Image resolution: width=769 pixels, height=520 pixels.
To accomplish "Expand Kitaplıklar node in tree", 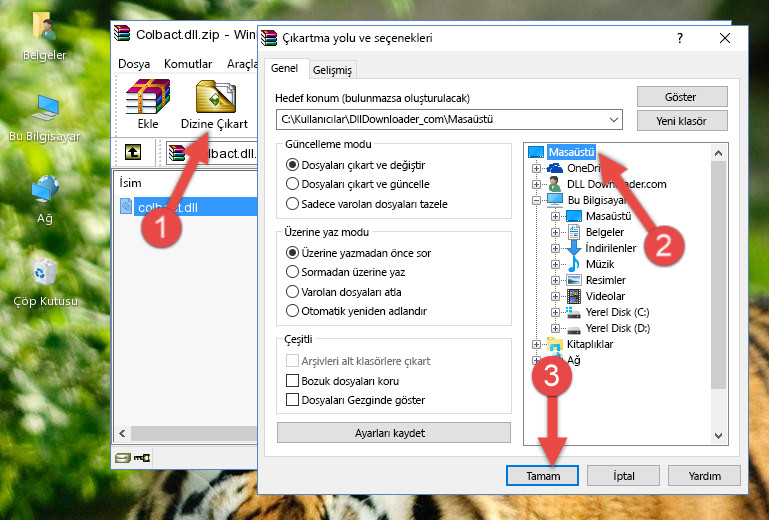I will coord(537,344).
